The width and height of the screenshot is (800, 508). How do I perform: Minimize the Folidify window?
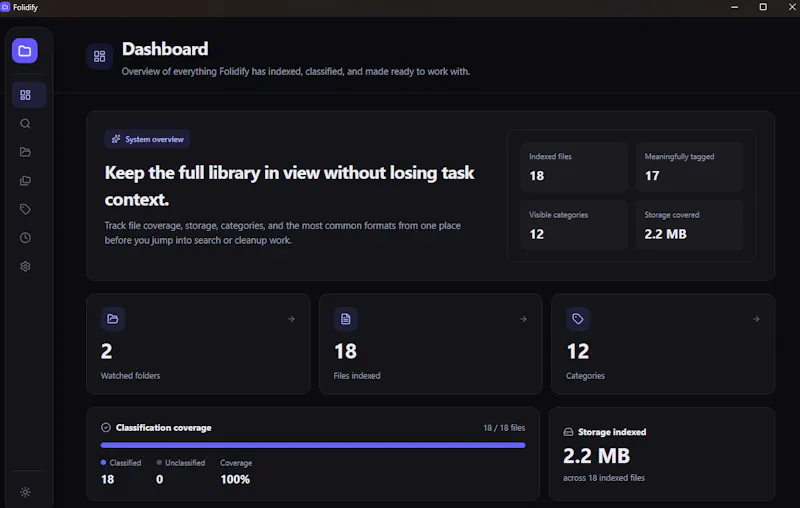click(x=735, y=7)
